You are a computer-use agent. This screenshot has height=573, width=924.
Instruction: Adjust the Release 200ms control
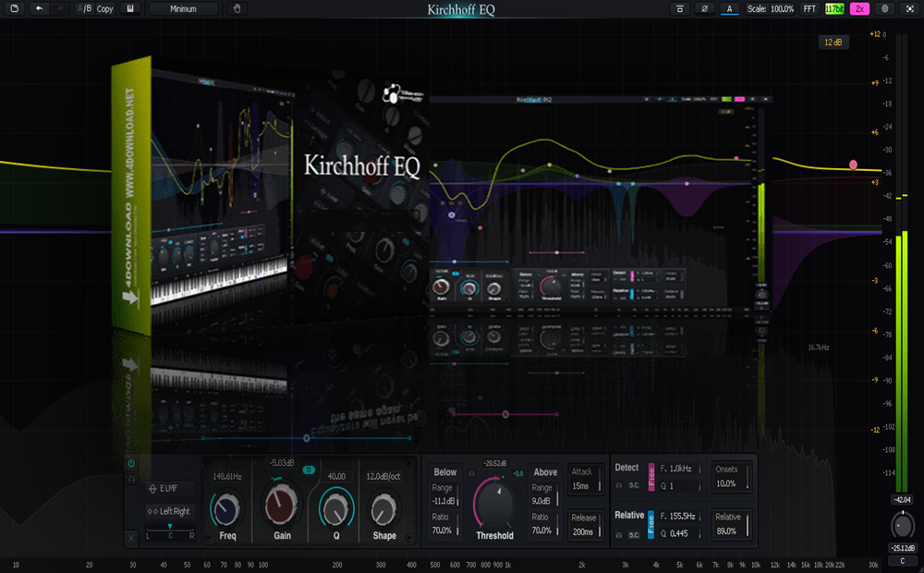(x=586, y=525)
